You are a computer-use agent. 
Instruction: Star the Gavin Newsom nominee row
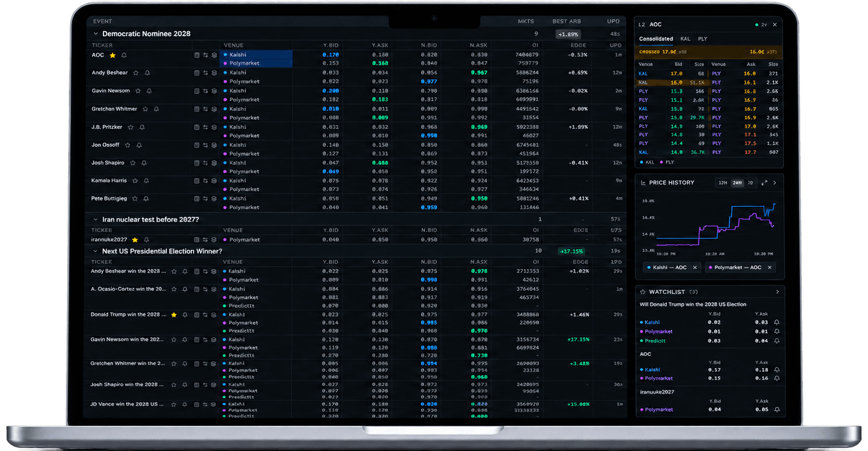pos(138,91)
